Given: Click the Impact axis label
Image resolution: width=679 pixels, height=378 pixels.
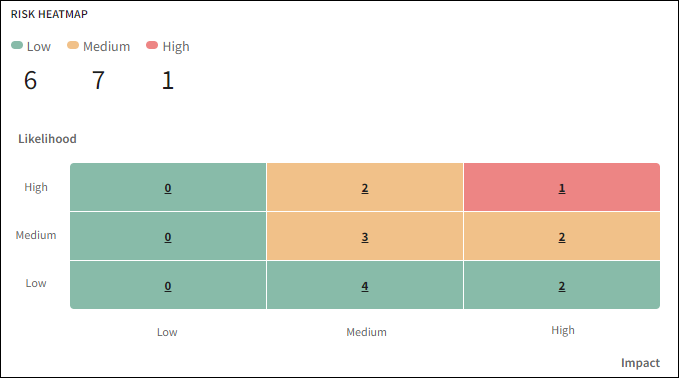Looking at the screenshot, I should tap(640, 363).
